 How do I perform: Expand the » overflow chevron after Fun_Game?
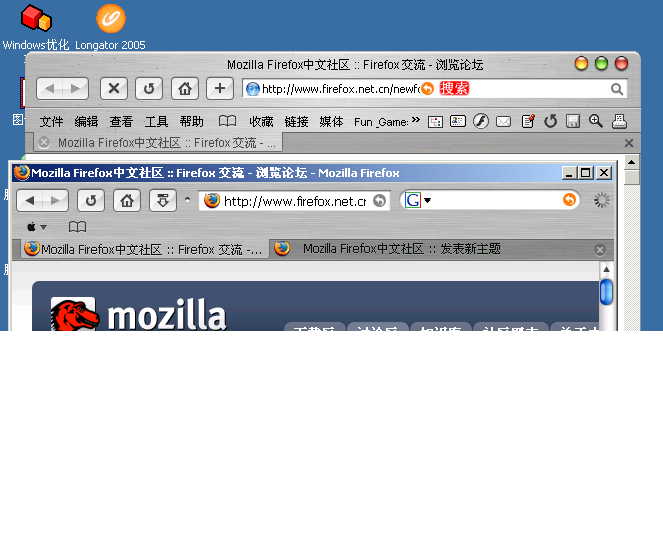pyautogui.click(x=416, y=120)
